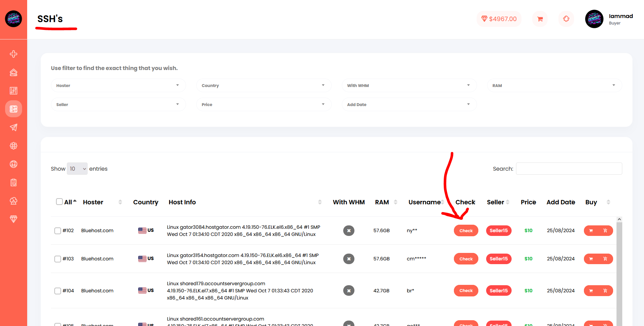Screen dimensions: 644x326
Task: Sort the table by the Buy column
Action: click(608, 202)
